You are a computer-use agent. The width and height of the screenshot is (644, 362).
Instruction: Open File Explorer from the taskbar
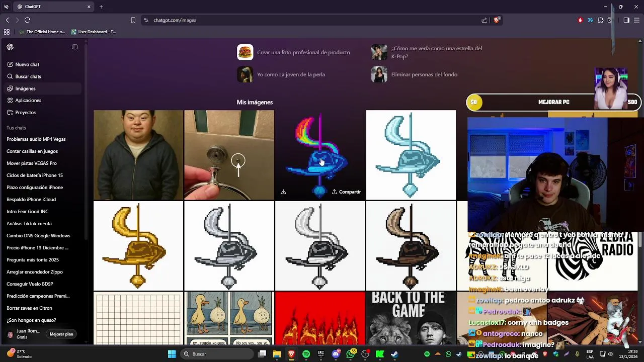[x=277, y=354]
